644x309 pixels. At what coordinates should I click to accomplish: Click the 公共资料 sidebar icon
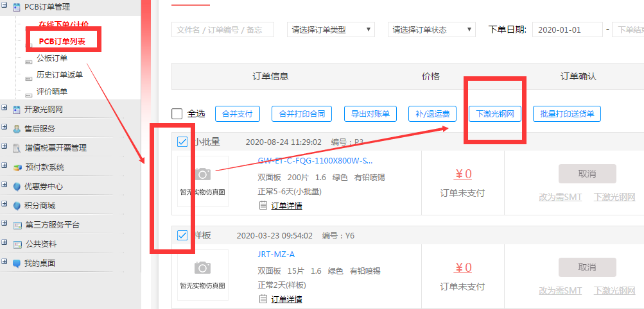17,244
